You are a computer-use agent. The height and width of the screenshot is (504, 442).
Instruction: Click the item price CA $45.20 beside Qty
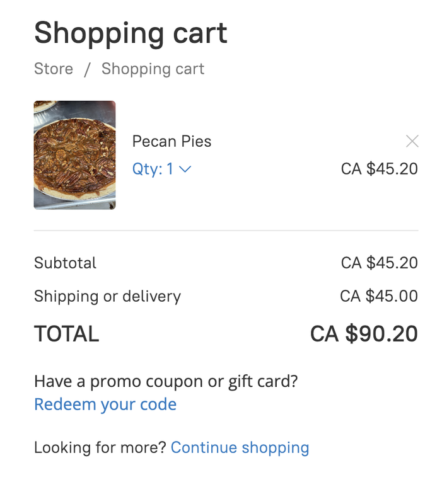point(379,169)
